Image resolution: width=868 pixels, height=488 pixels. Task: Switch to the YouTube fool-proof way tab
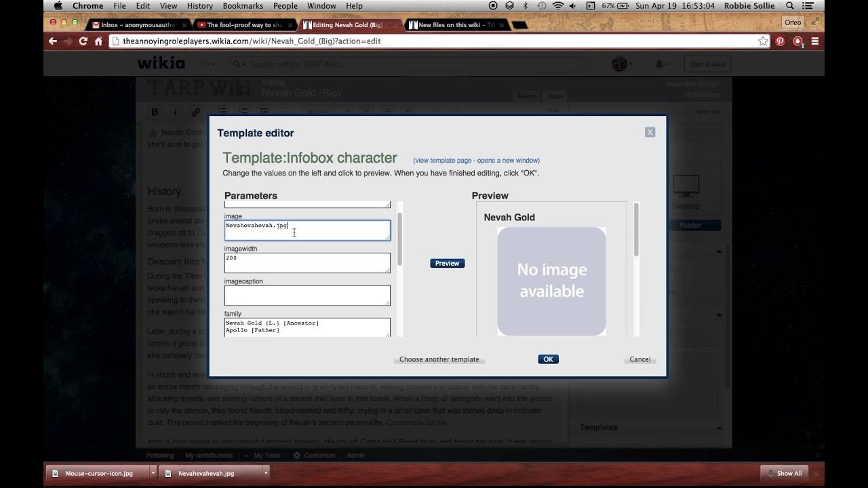[x=244, y=25]
